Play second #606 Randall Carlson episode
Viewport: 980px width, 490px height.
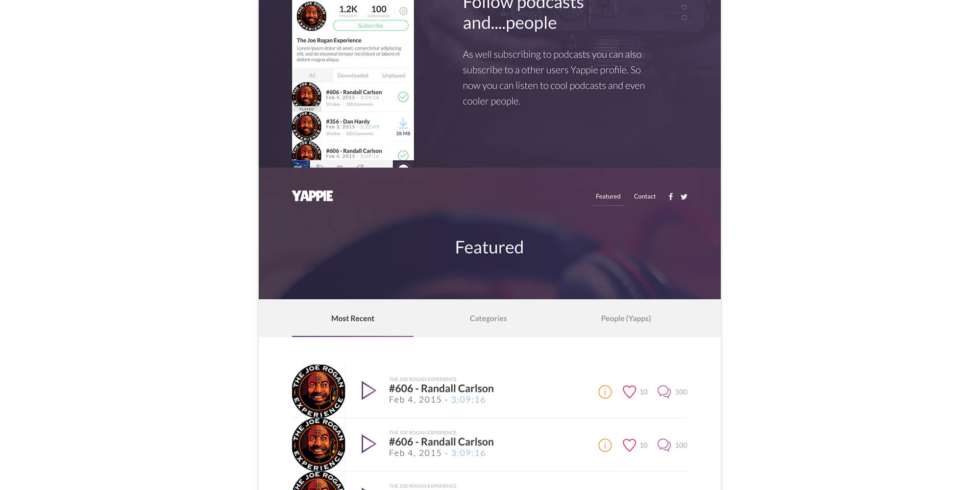368,444
